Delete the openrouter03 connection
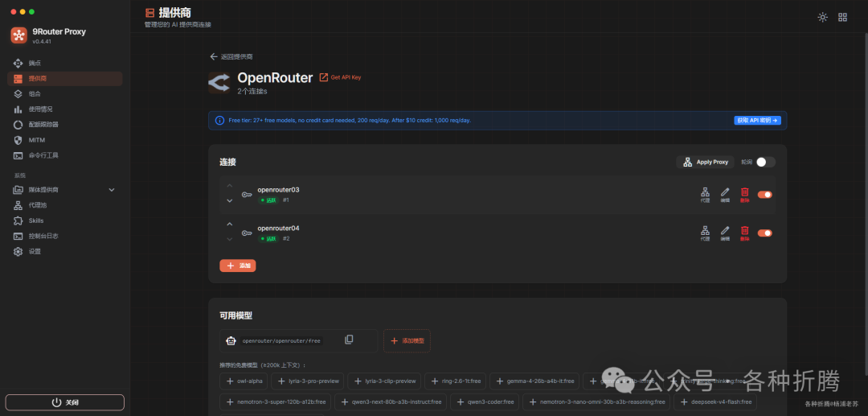The width and height of the screenshot is (868, 416). (744, 195)
